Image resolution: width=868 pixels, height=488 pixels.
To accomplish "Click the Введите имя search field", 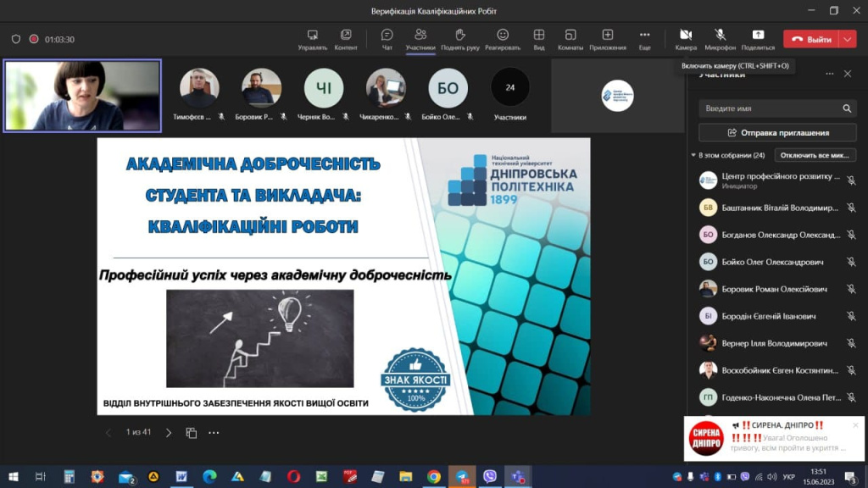I will tap(777, 108).
